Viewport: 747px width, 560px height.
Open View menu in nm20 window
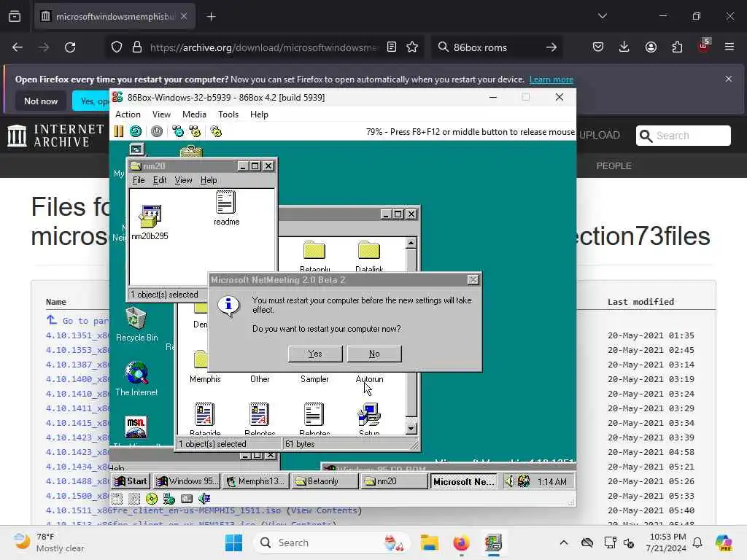coord(183,180)
